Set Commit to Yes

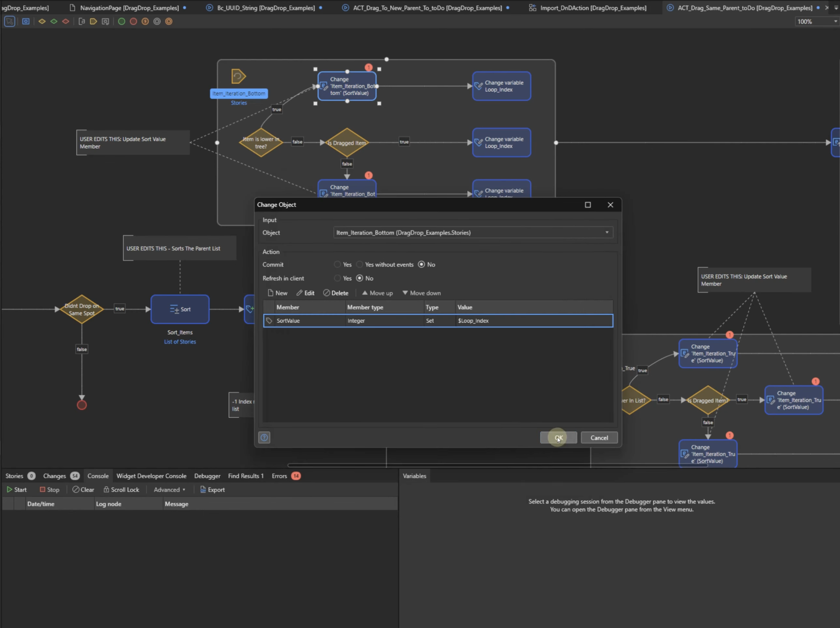[337, 264]
